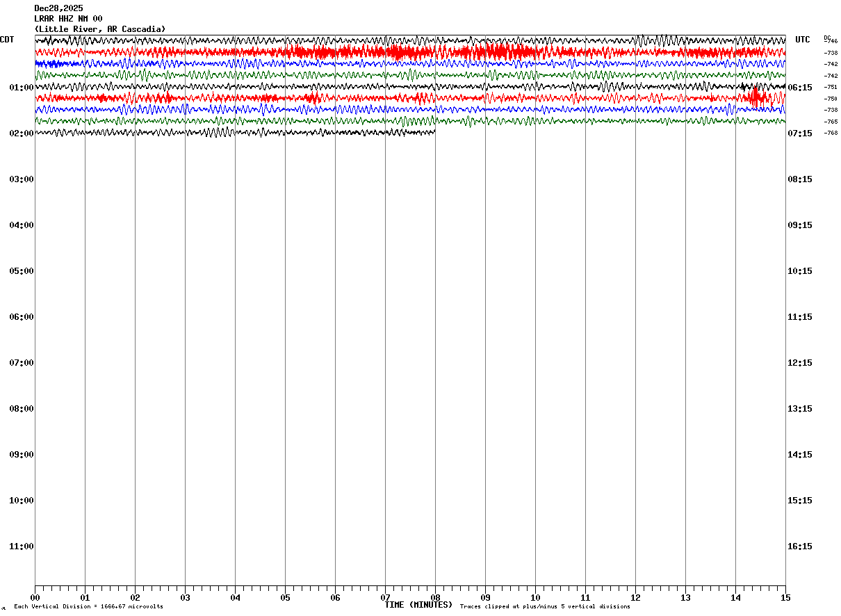The image size is (841, 616).
Task: Click the "12:15" UTC time label
Action: [x=800, y=363]
